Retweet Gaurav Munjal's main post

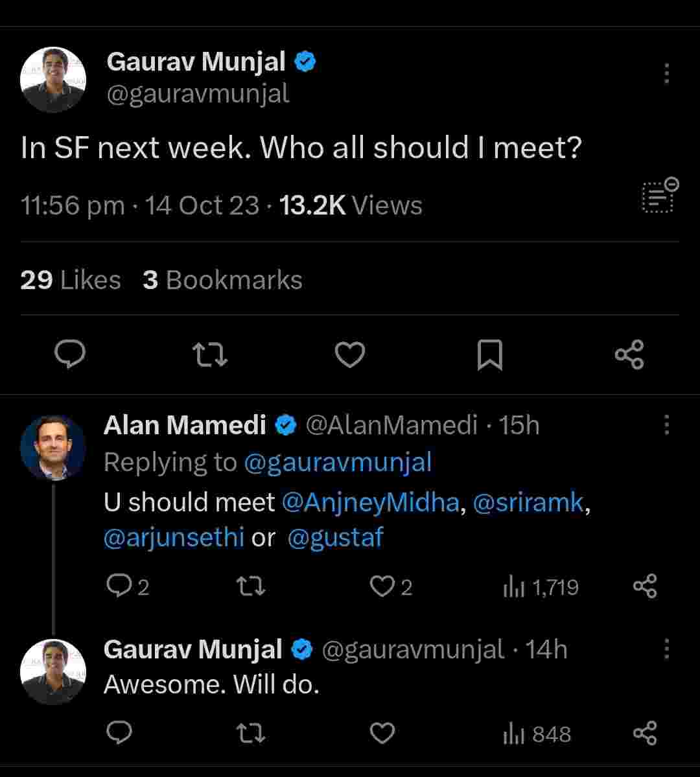(211, 354)
